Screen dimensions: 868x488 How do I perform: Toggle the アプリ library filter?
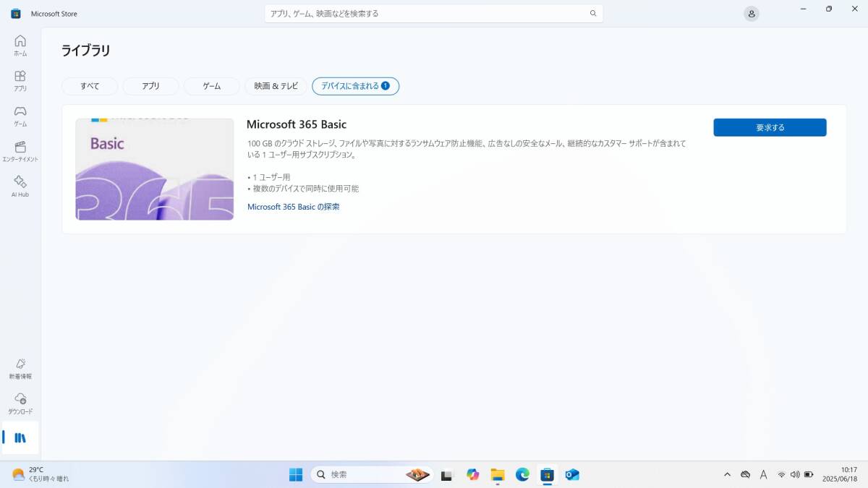(150, 85)
